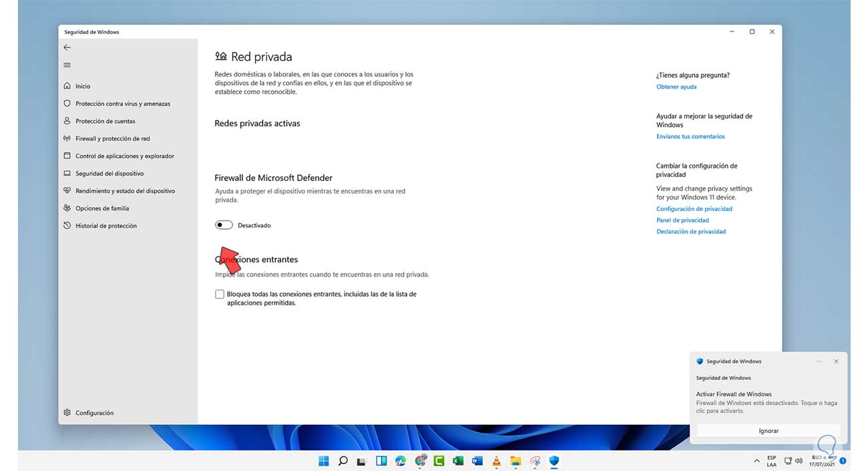Click the app and browser control icon

(67, 156)
